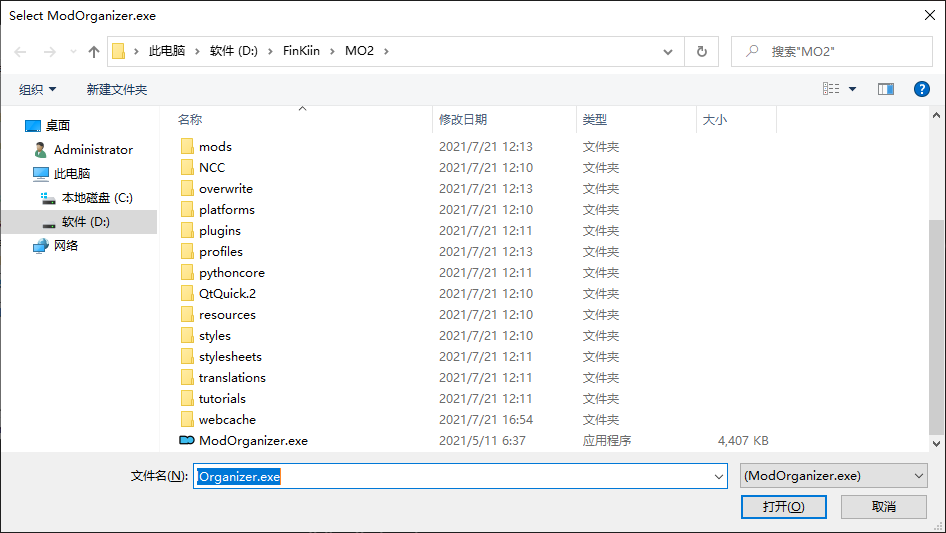Select the QtQuick.2 folder icon
This screenshot has width=946, height=533.
pos(187,293)
